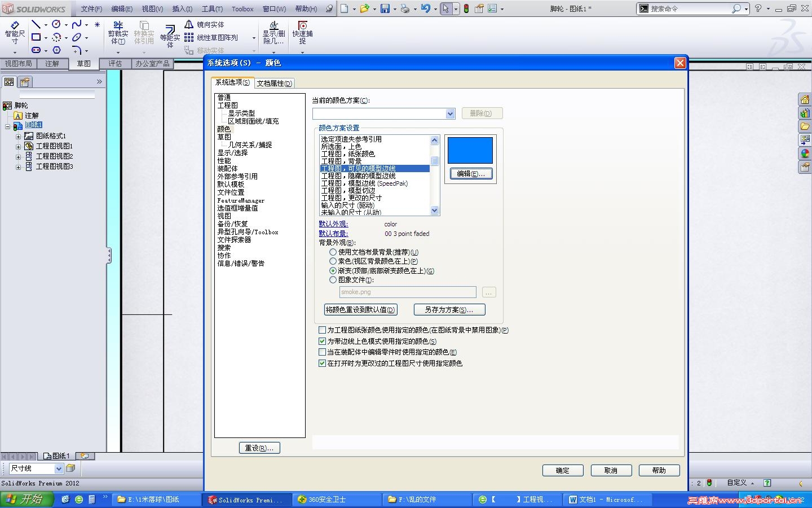Open the 文件(F) menu
The image size is (812, 508).
coord(91,9)
